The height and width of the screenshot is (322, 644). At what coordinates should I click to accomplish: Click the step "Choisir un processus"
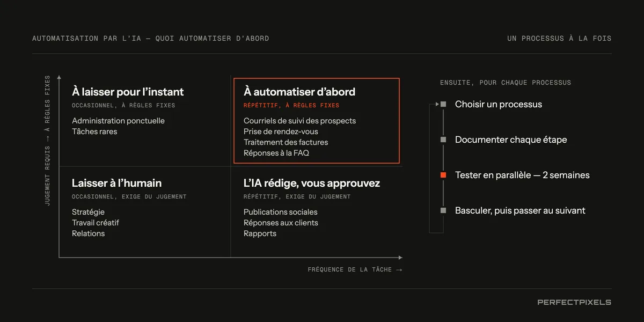[499, 104]
